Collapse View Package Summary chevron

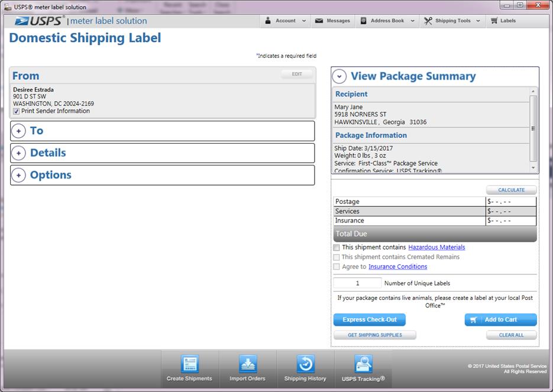[x=339, y=76]
